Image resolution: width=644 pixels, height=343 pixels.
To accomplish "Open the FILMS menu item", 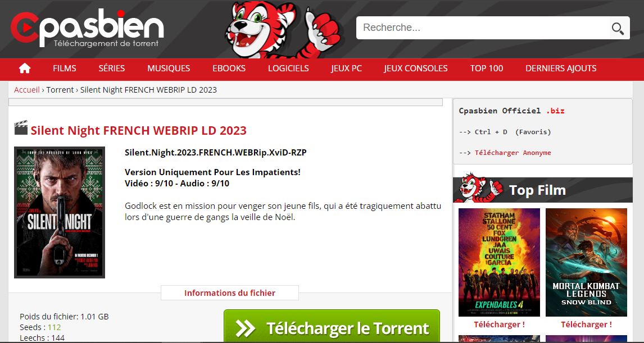I will pyautogui.click(x=65, y=68).
